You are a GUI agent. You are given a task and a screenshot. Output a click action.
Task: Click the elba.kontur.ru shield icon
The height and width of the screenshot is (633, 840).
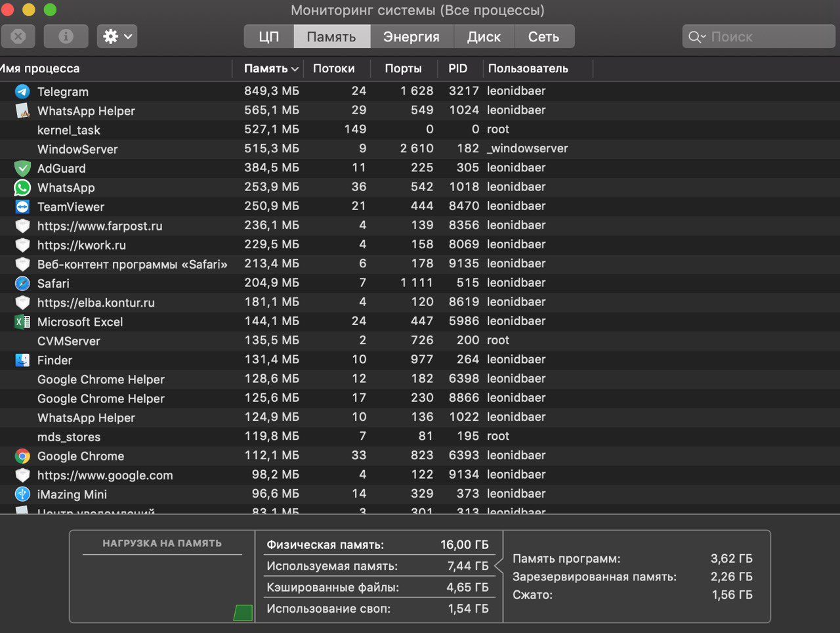[22, 302]
